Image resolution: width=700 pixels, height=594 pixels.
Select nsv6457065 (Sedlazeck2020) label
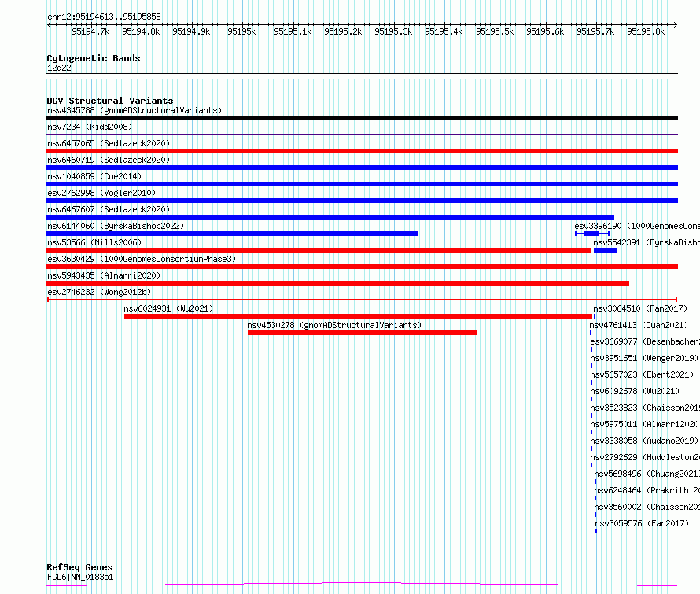click(x=109, y=143)
